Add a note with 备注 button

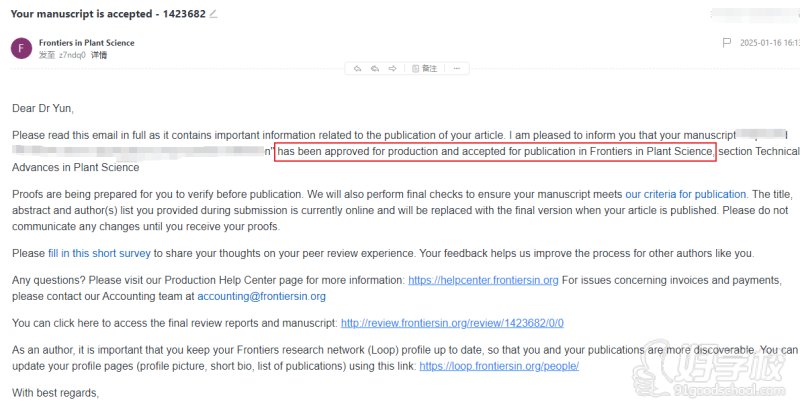click(x=424, y=68)
